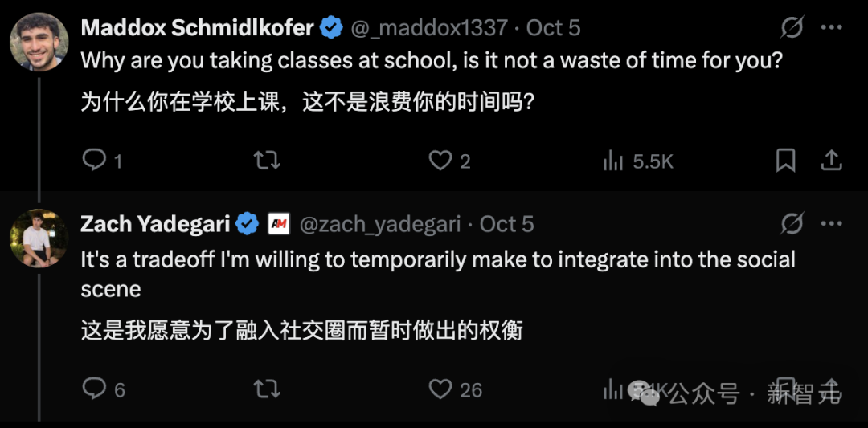
Task: Open Zach Yadegari's profile avatar
Action: click(x=39, y=238)
